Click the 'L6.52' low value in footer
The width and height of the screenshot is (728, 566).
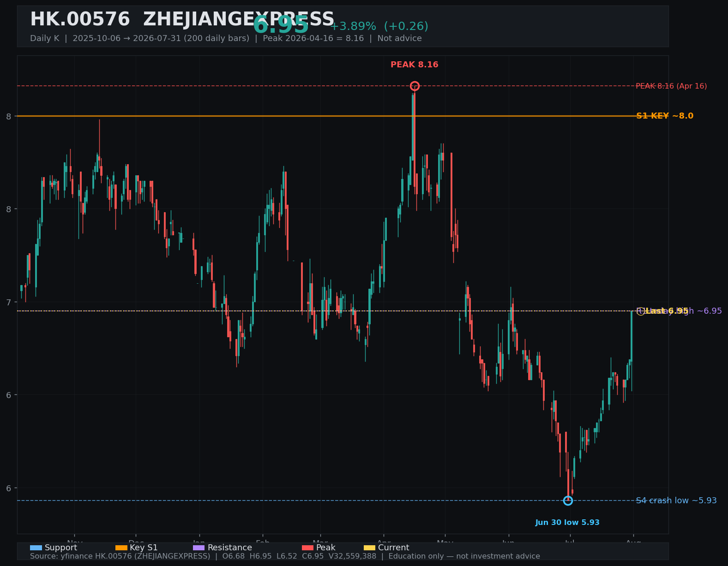point(287,556)
